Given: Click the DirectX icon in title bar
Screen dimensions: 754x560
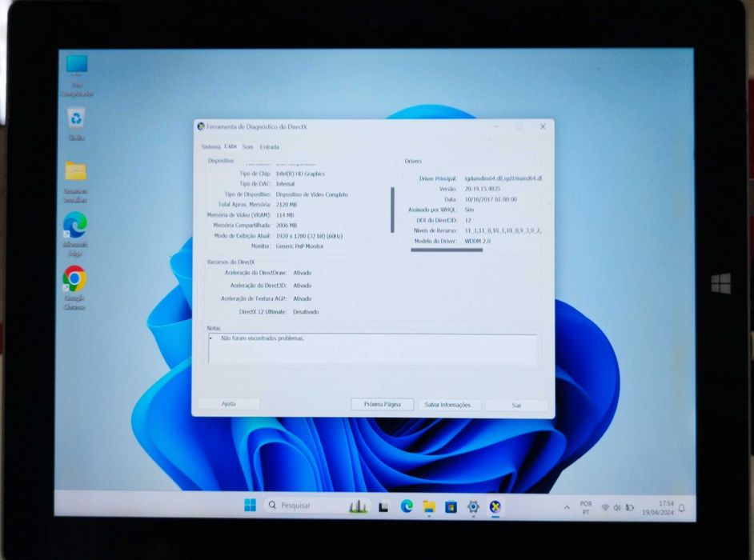Looking at the screenshot, I should point(201,126).
